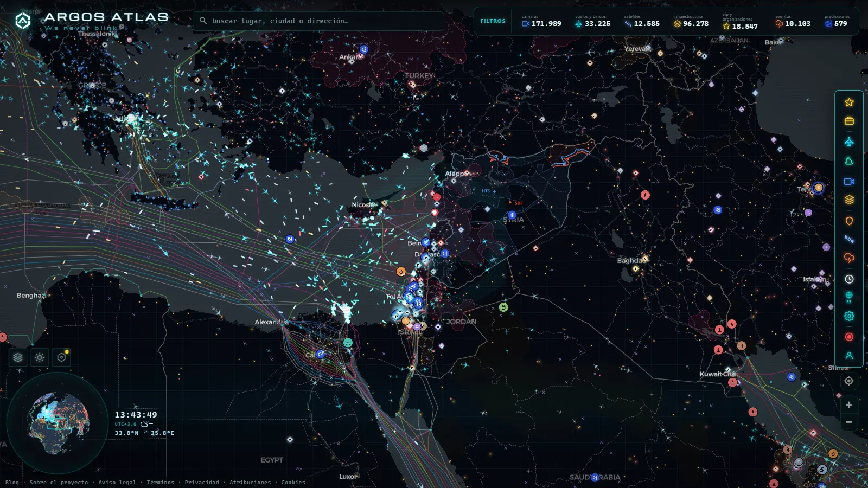This screenshot has height=488, width=868.
Task: Open the Blog footer link
Action: (x=12, y=483)
